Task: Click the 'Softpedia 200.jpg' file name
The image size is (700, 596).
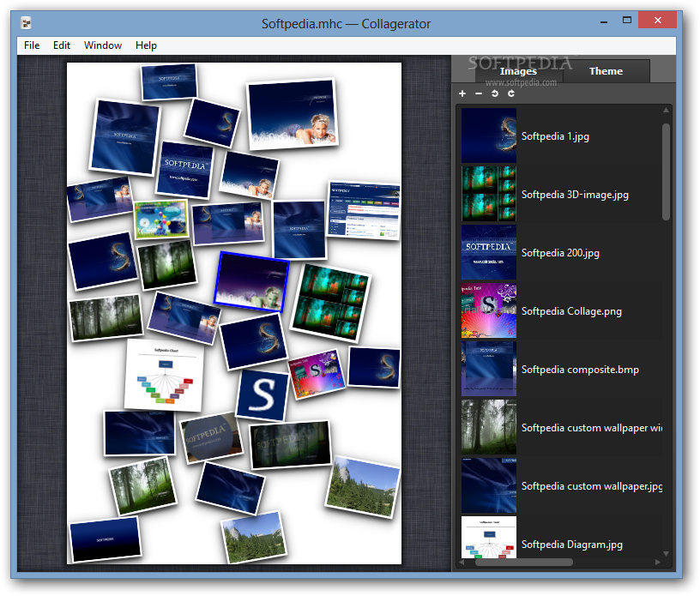Action: (560, 253)
